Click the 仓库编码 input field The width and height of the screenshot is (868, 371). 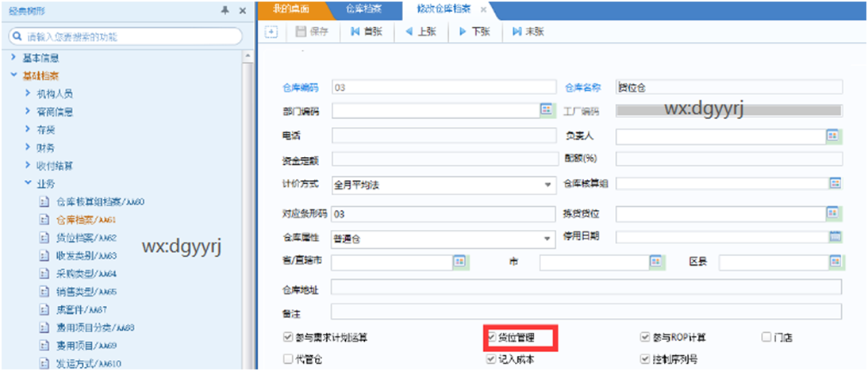pos(444,87)
